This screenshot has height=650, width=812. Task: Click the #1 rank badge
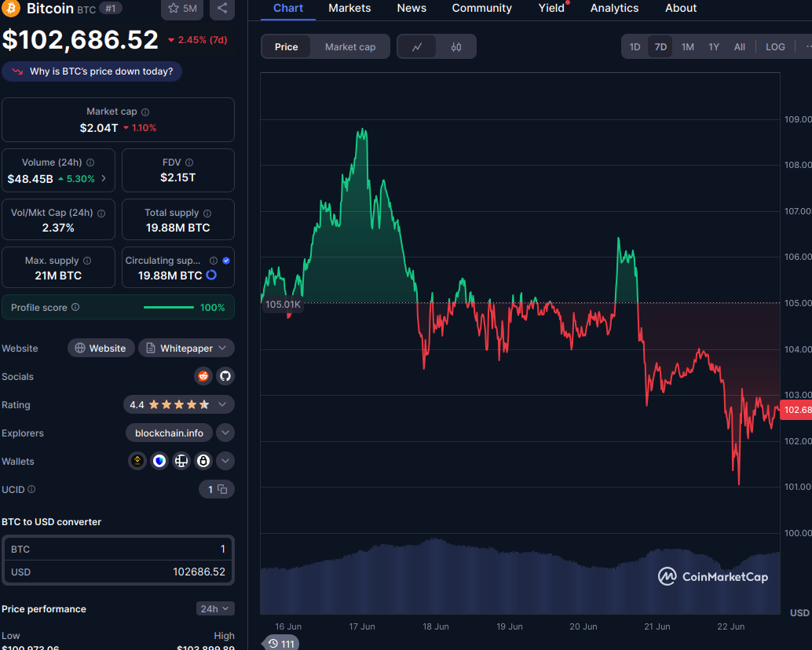(x=110, y=9)
